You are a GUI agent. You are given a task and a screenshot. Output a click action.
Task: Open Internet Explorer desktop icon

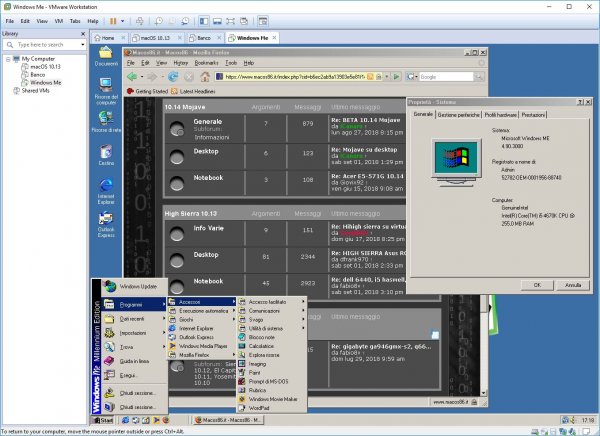[x=106, y=191]
